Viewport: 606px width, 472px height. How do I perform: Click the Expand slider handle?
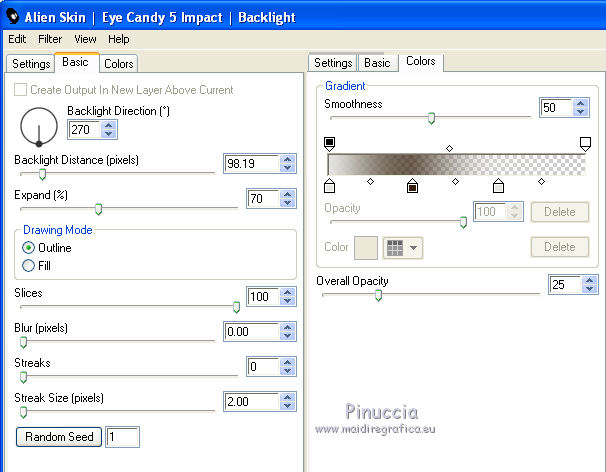tap(99, 209)
